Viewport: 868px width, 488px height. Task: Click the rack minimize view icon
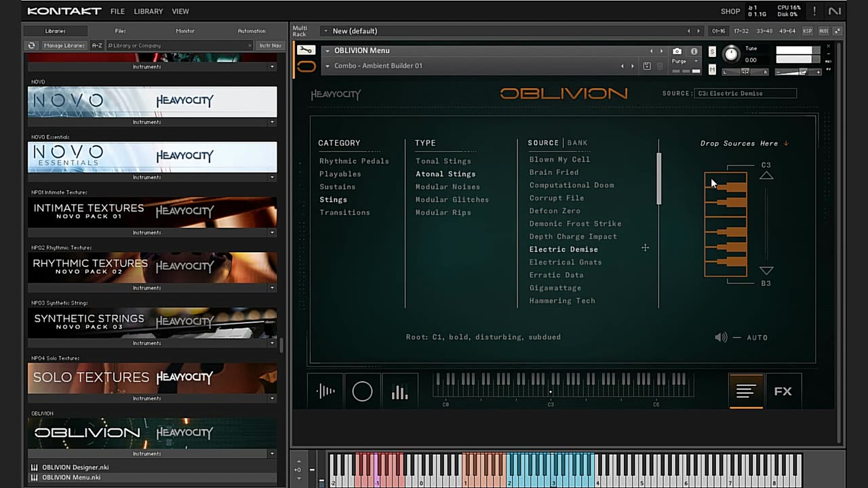click(837, 31)
